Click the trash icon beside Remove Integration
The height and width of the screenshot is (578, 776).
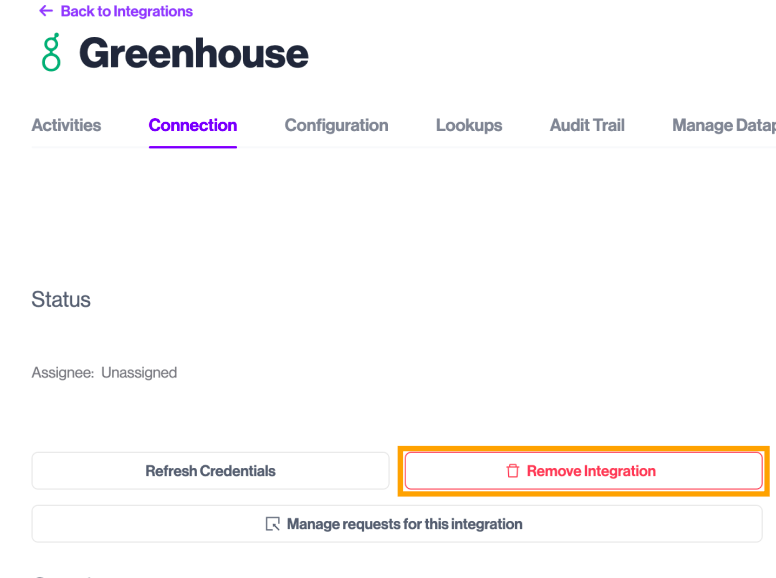tap(513, 471)
